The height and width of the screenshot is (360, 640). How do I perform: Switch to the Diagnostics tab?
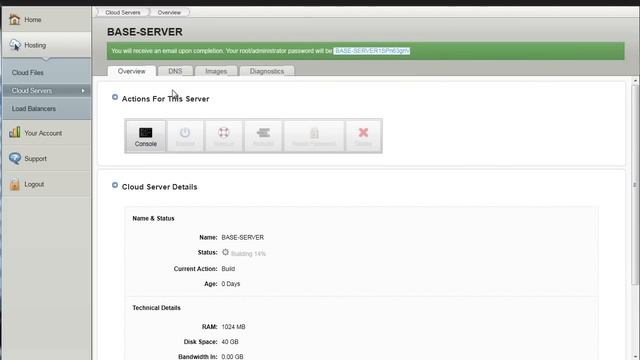(x=267, y=71)
